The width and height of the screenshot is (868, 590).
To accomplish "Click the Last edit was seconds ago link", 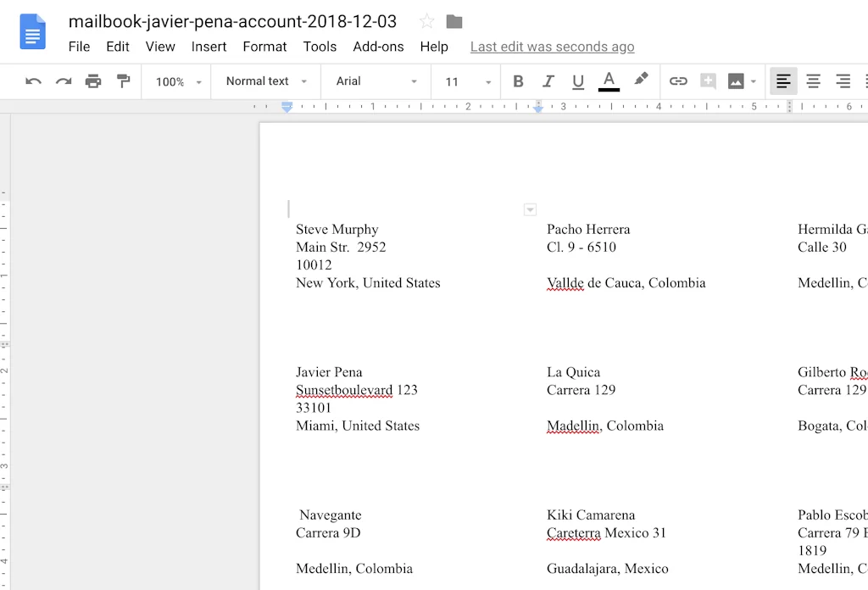I will coord(552,47).
